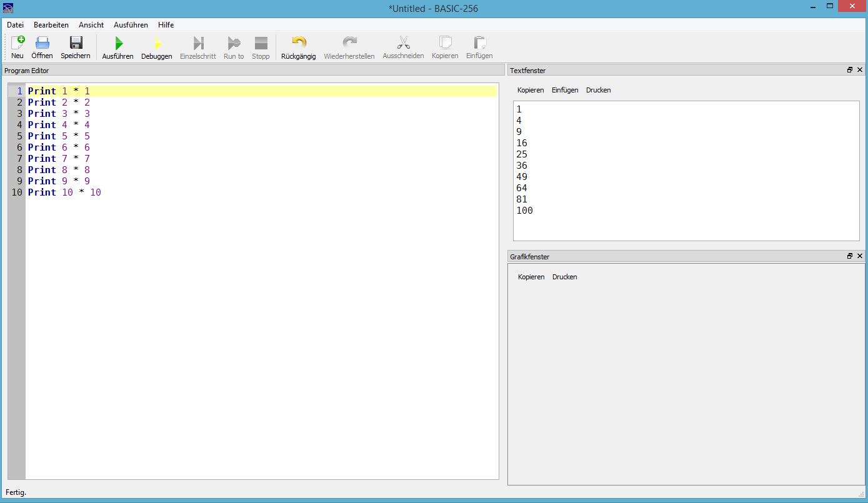Undock the Textfenster panel with float icon

[x=850, y=70]
